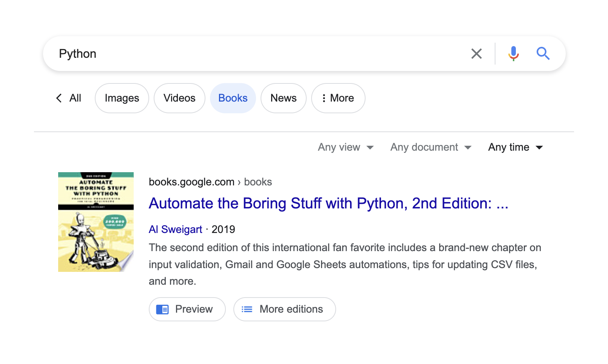608x364 pixels.
Task: Open the More filters three-dot pill
Action: (338, 98)
